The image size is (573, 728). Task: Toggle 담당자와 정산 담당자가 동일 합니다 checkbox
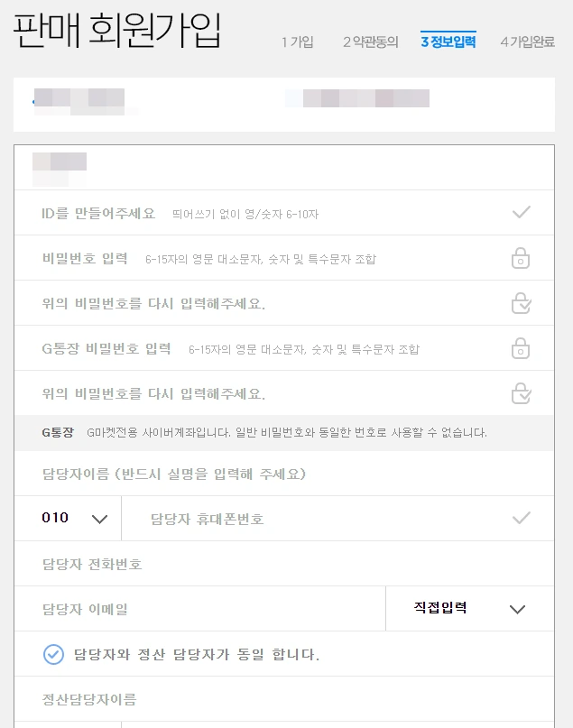tap(53, 654)
